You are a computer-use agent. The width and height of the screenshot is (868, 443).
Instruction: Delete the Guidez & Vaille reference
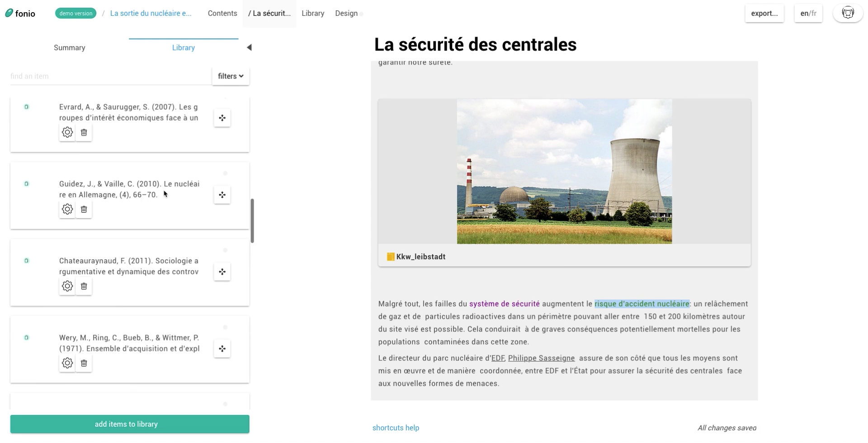[83, 209]
